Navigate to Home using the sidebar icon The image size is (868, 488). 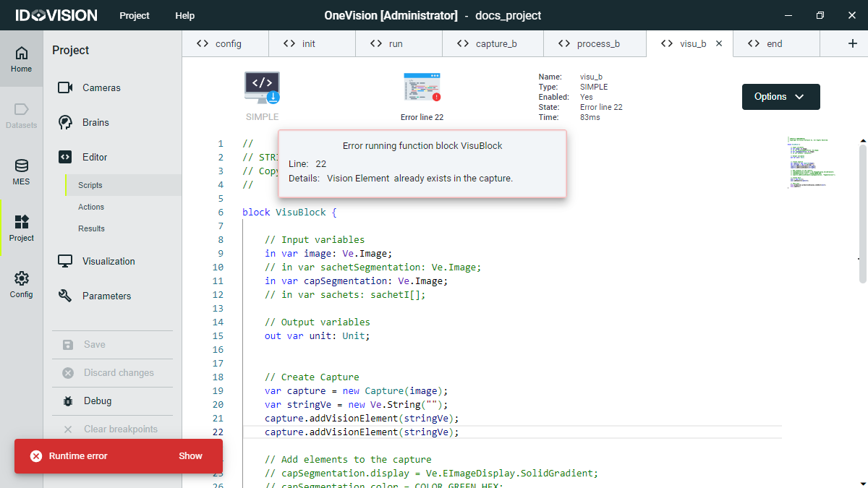click(x=21, y=58)
